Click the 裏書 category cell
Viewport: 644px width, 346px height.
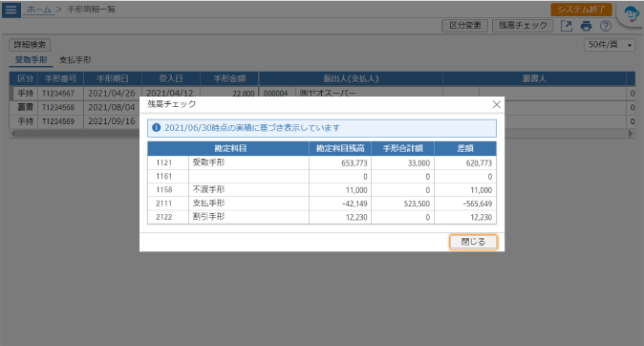(25, 107)
